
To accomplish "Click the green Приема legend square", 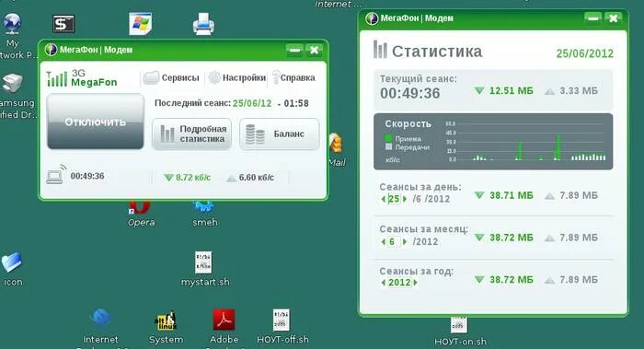I will pos(388,138).
